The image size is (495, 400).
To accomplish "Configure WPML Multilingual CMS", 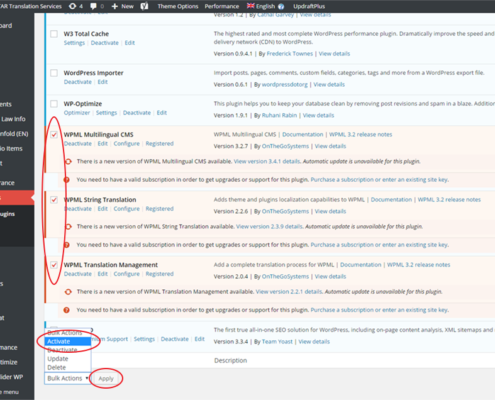I will pyautogui.click(x=127, y=144).
